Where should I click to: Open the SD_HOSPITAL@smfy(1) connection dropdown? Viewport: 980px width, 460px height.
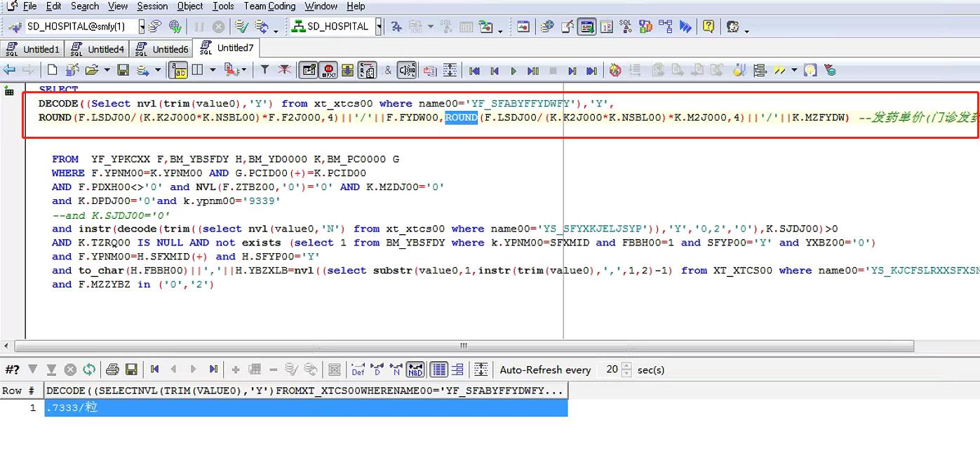click(142, 27)
